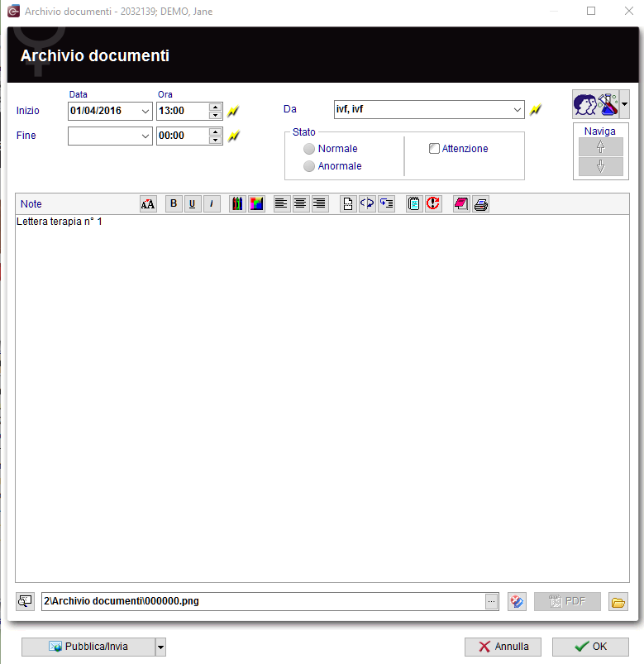Viewport: 644px width, 664px height.
Task: Click the Da field text 'ivf, ivf'
Action: pyautogui.click(x=350, y=109)
